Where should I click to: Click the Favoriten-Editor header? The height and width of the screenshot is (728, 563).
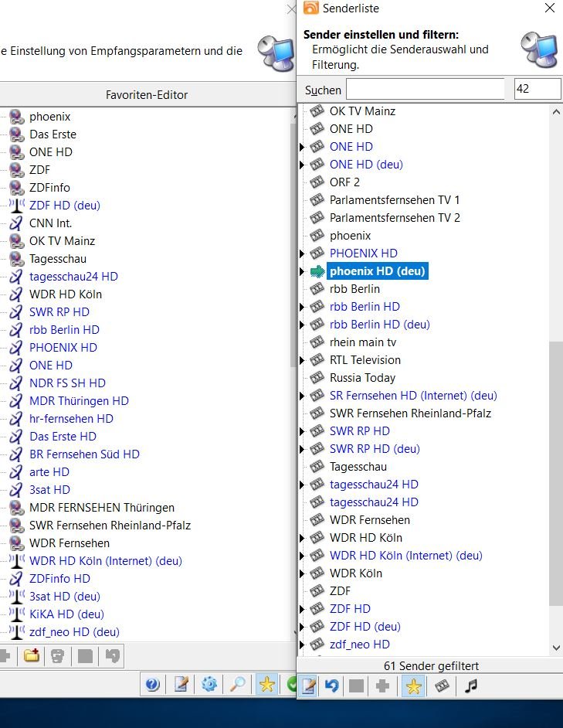pyautogui.click(x=147, y=95)
